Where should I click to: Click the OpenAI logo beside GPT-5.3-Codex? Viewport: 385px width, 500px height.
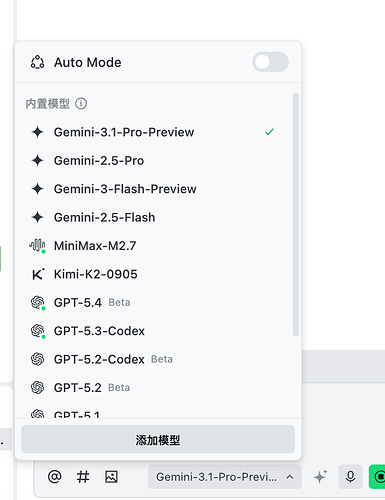(38, 331)
